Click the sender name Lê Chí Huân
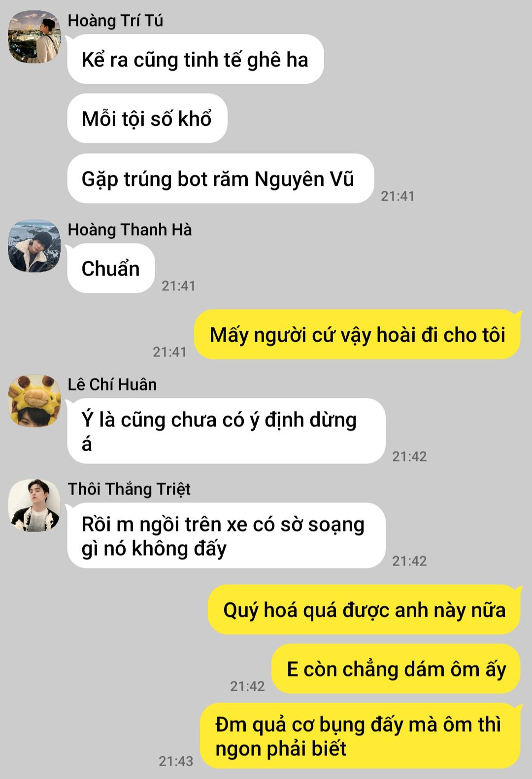This screenshot has width=532, height=779. click(x=112, y=385)
